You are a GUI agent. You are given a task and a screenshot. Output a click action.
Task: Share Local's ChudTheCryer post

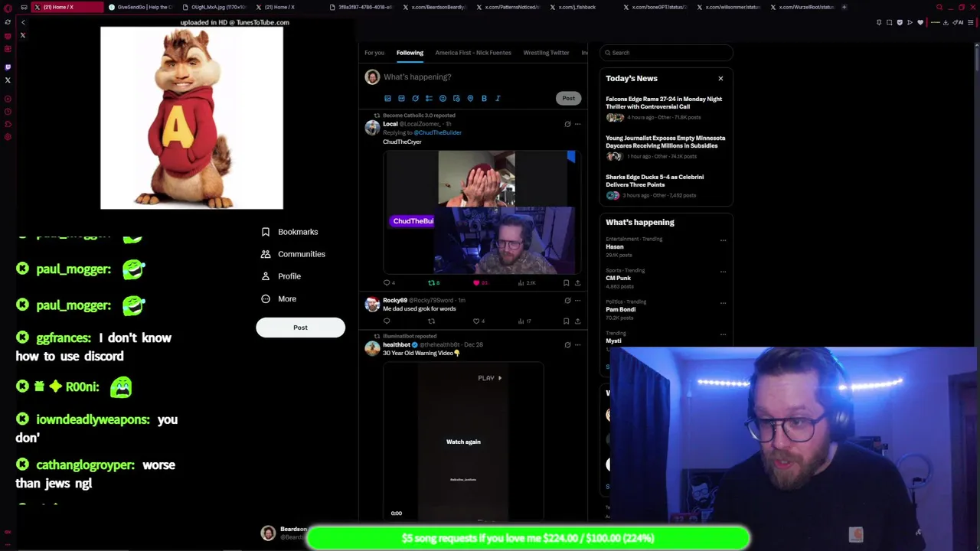click(x=577, y=283)
